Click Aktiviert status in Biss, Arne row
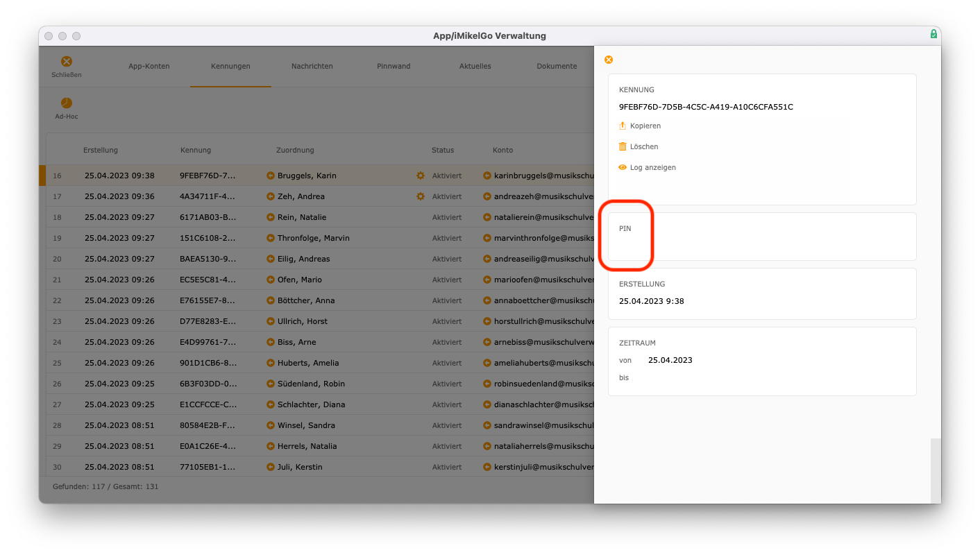Viewport: 980px width, 555px height. pos(447,342)
